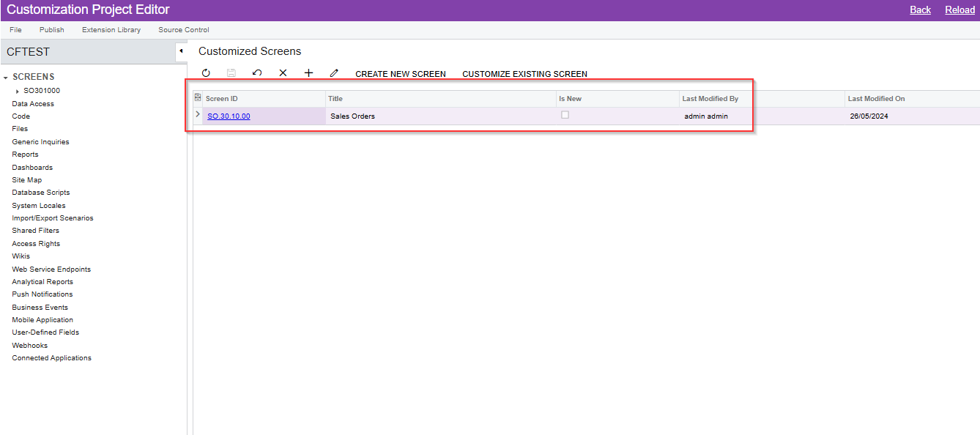The image size is (980, 435).
Task: Open Generic Inquiries section
Action: [x=40, y=142]
